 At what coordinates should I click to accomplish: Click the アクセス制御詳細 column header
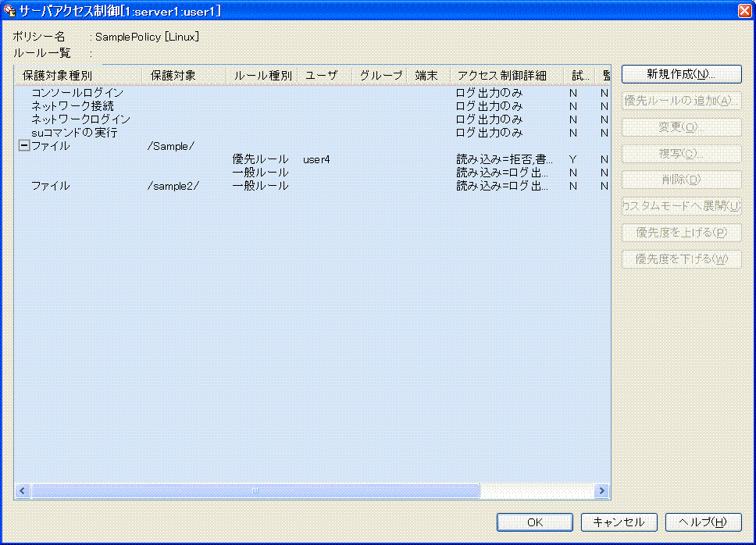507,76
